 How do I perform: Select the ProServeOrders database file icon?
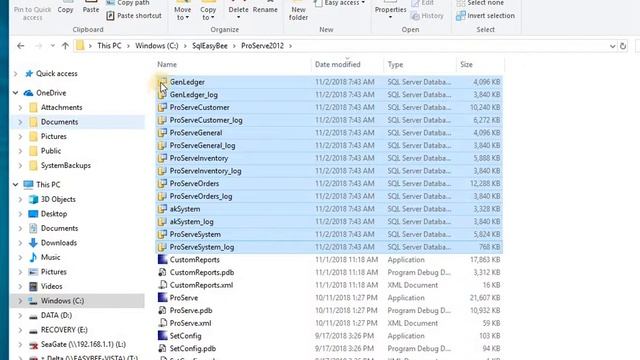click(162, 184)
